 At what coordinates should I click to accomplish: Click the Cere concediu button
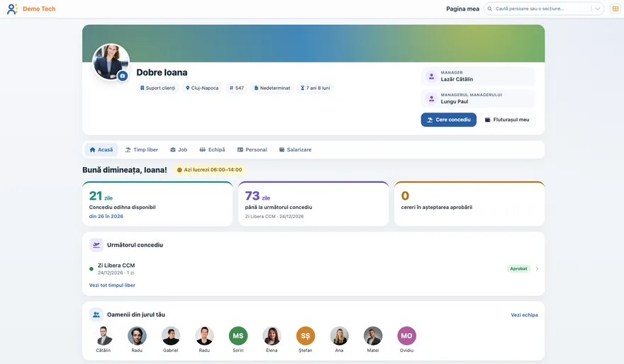click(x=448, y=120)
